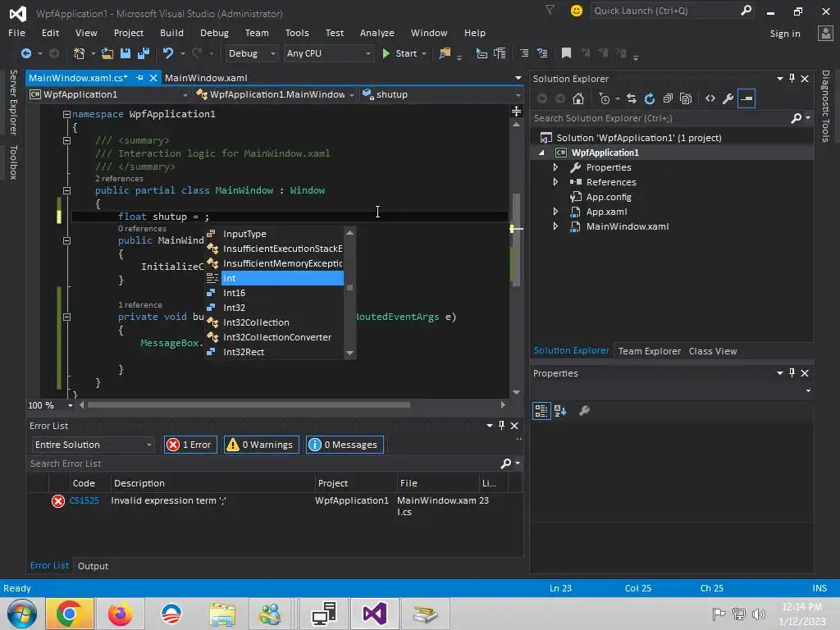The image size is (840, 630).
Task: Toggle the Preview Selected Items icon
Action: click(746, 98)
